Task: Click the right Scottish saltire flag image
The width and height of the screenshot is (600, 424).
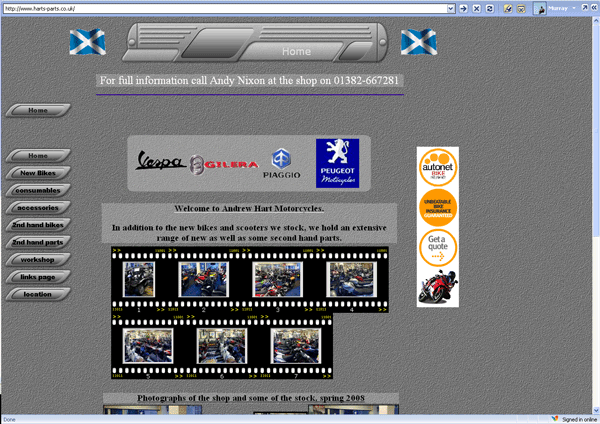Action: point(419,42)
